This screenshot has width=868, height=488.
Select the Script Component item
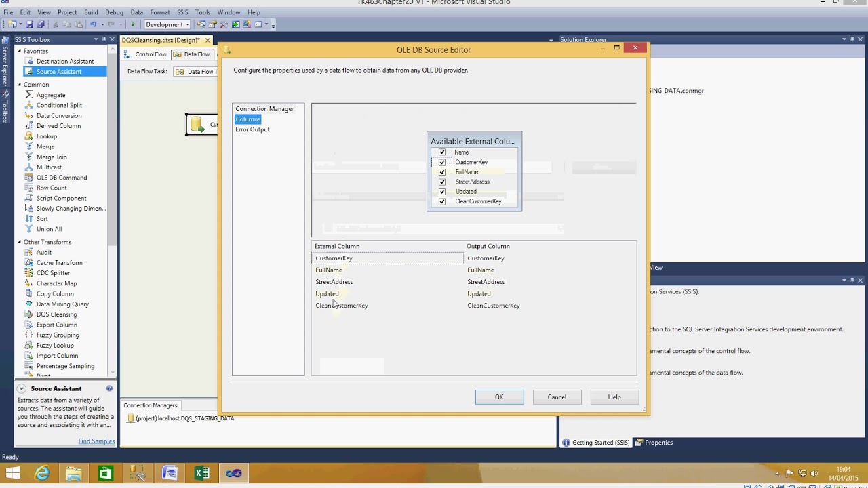click(x=61, y=198)
